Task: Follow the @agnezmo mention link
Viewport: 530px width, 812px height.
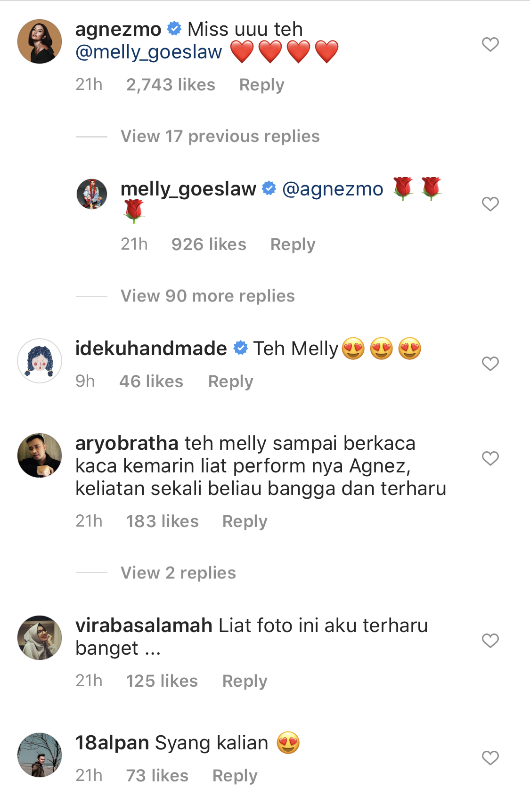Action: (x=333, y=189)
